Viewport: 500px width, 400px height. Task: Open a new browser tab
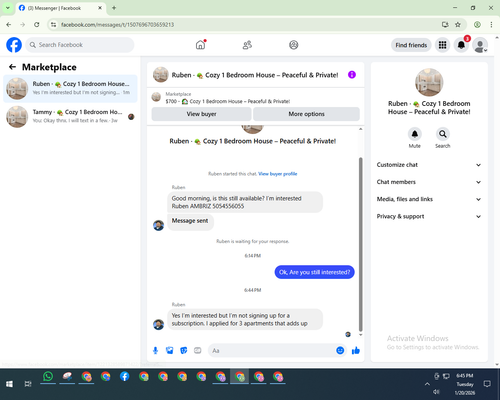[114, 8]
